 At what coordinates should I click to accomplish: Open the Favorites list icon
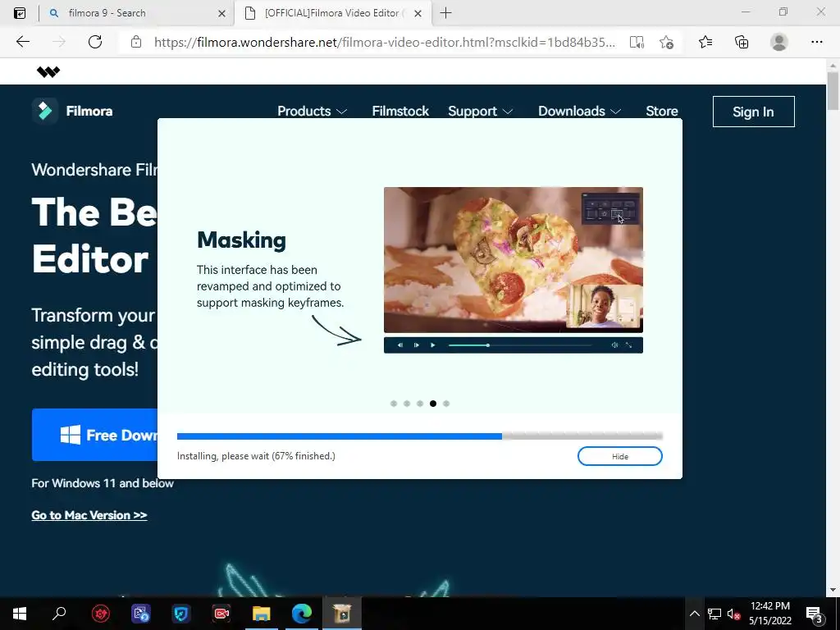pyautogui.click(x=705, y=42)
